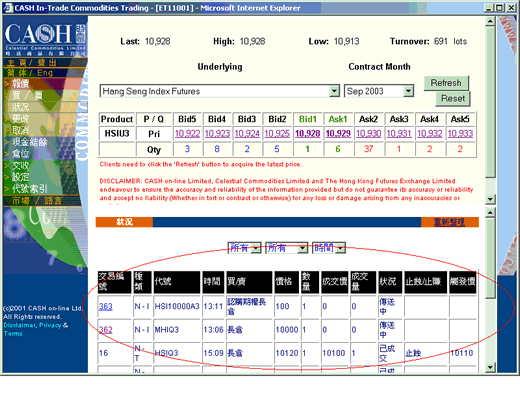Switch language via 簡体 / Eng
Image resolution: width=520 pixels, height=406 pixels.
coord(30,73)
